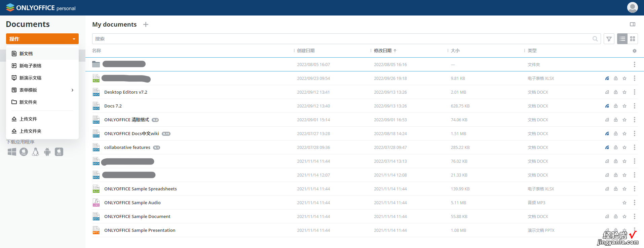Screen dimensions: 644x248
Task: Open more options for Docs 7.2
Action: click(634, 106)
